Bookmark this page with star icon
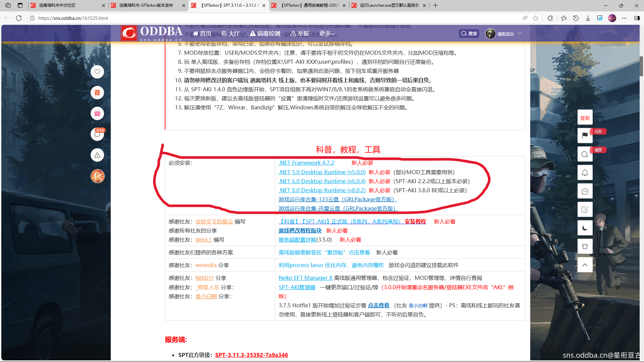 coord(536,18)
